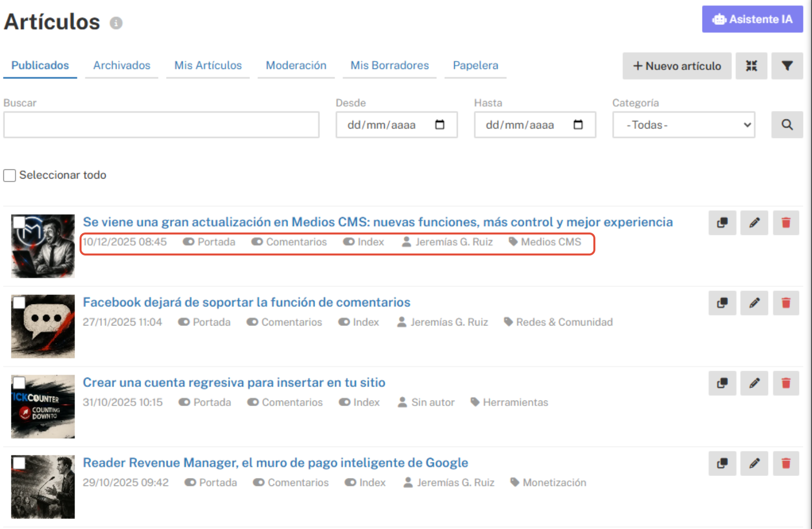Open the Medios CMS gran actualización article link
This screenshot has height=529, width=812.
378,222
